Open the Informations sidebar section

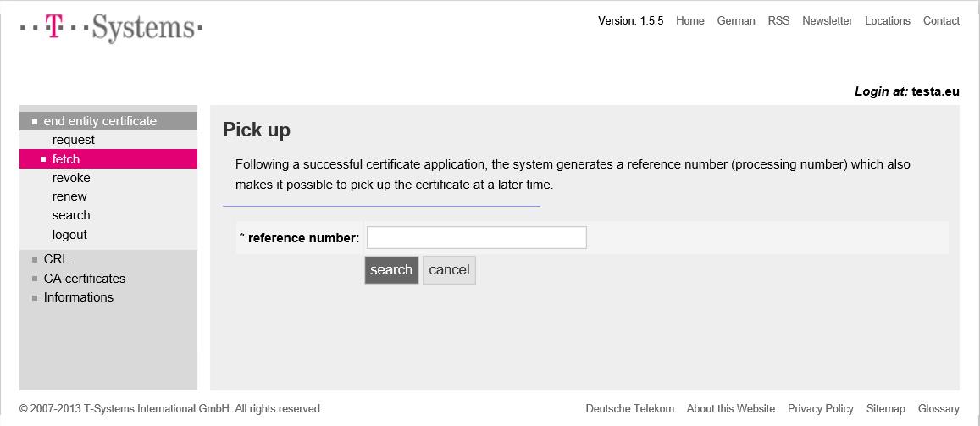pyautogui.click(x=78, y=297)
